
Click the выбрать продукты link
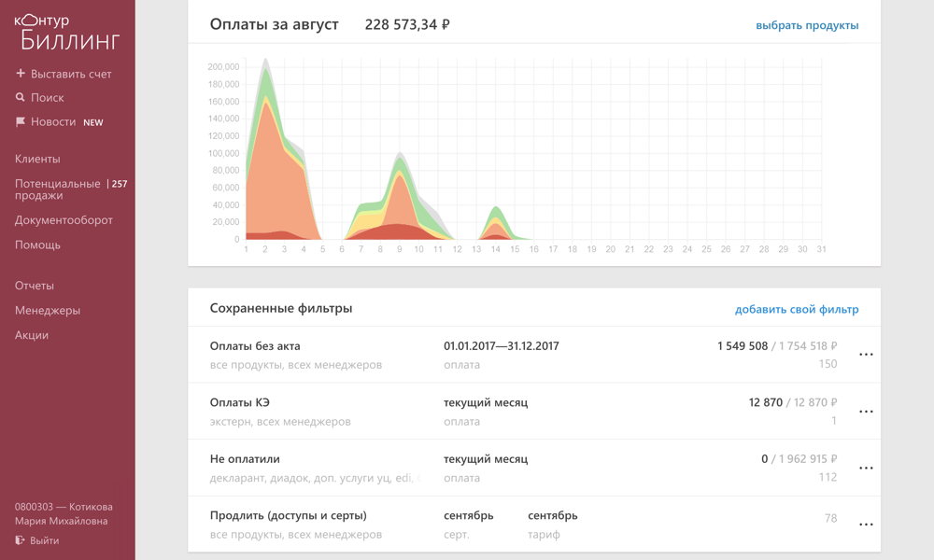point(807,25)
